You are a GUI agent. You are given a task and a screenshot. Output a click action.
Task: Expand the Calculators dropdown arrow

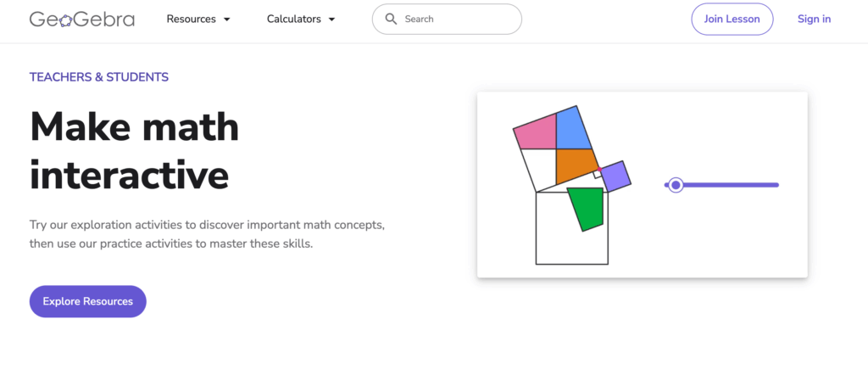click(331, 20)
